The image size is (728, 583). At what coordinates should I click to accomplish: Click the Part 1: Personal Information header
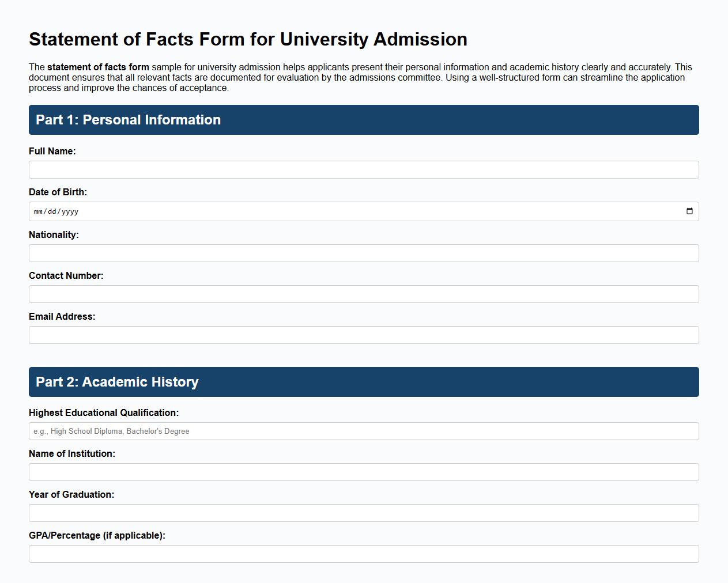pyautogui.click(x=127, y=120)
